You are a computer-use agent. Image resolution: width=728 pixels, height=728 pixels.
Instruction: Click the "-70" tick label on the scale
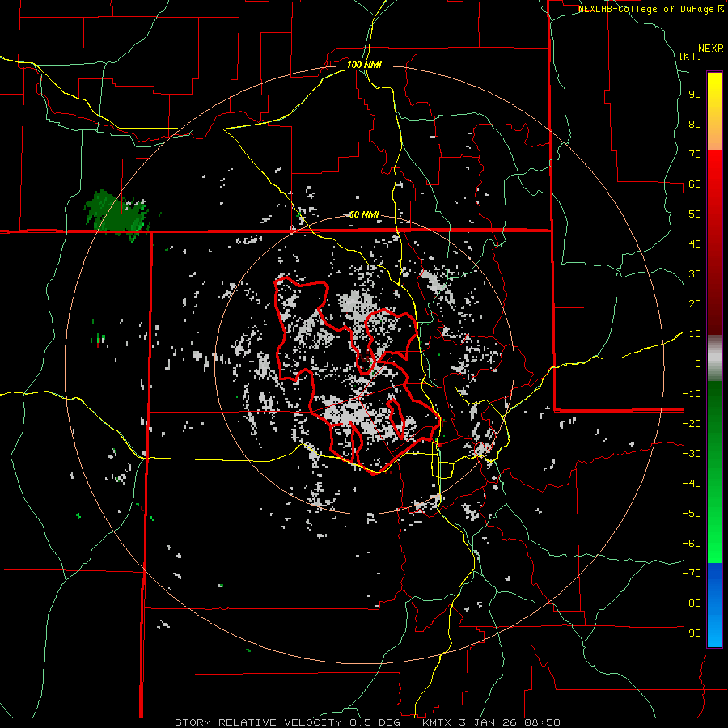click(691, 574)
